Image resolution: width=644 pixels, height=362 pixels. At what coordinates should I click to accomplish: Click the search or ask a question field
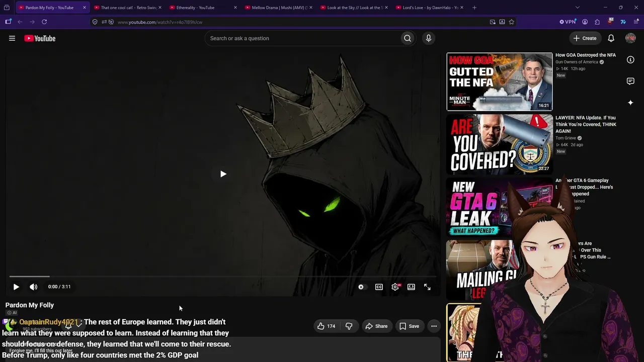point(303,38)
